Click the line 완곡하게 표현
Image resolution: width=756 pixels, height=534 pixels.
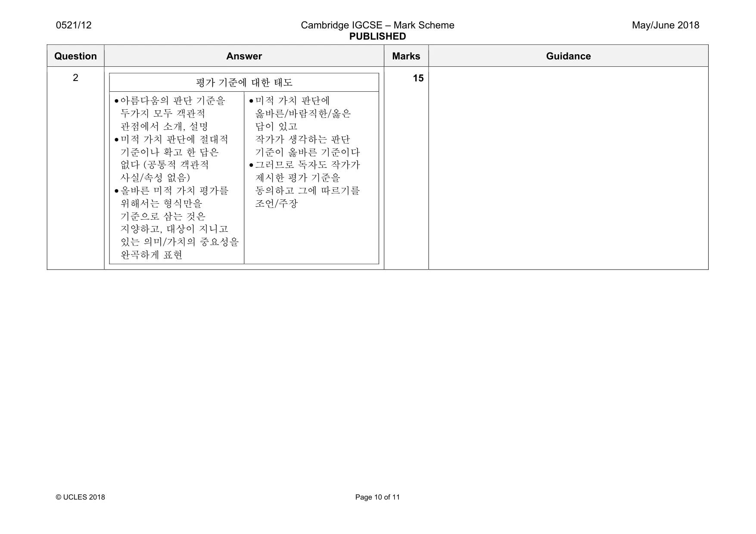tap(151, 255)
